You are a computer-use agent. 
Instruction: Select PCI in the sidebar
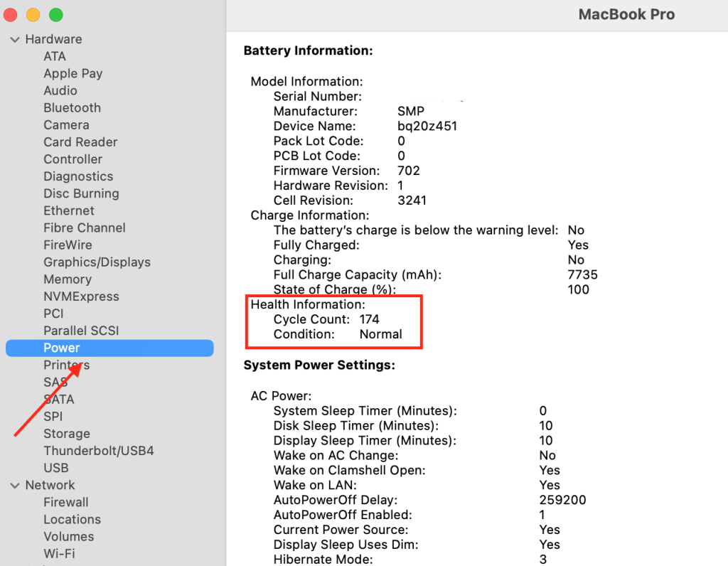click(x=53, y=314)
